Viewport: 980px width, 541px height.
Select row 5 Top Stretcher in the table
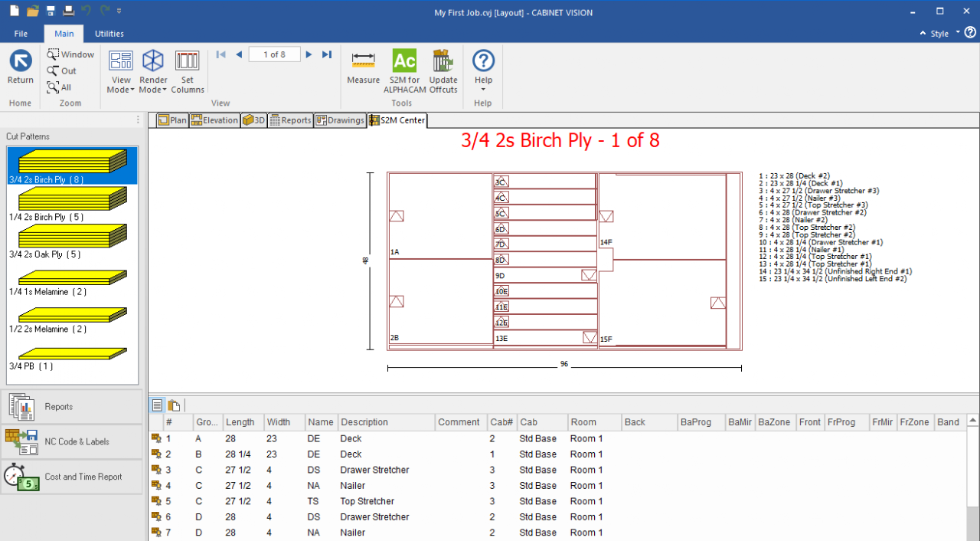pyautogui.click(x=557, y=501)
